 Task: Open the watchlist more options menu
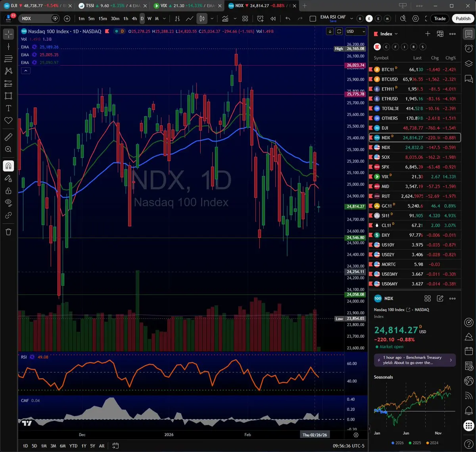tap(452, 34)
